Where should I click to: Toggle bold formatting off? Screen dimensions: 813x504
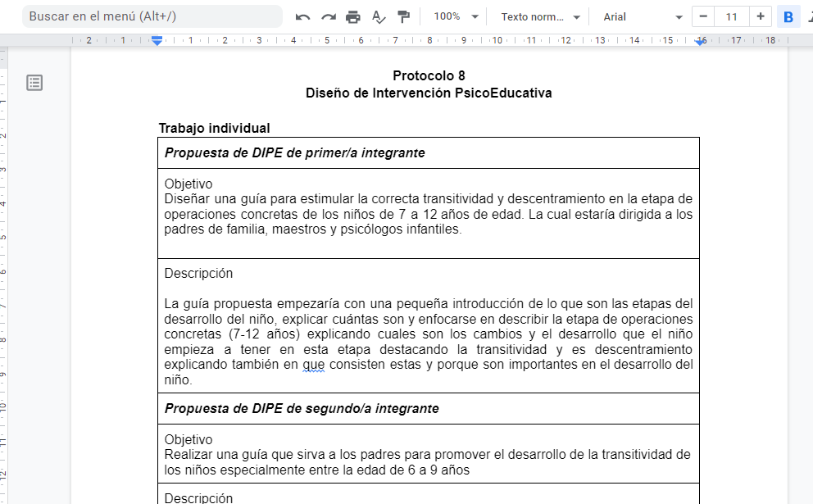788,16
